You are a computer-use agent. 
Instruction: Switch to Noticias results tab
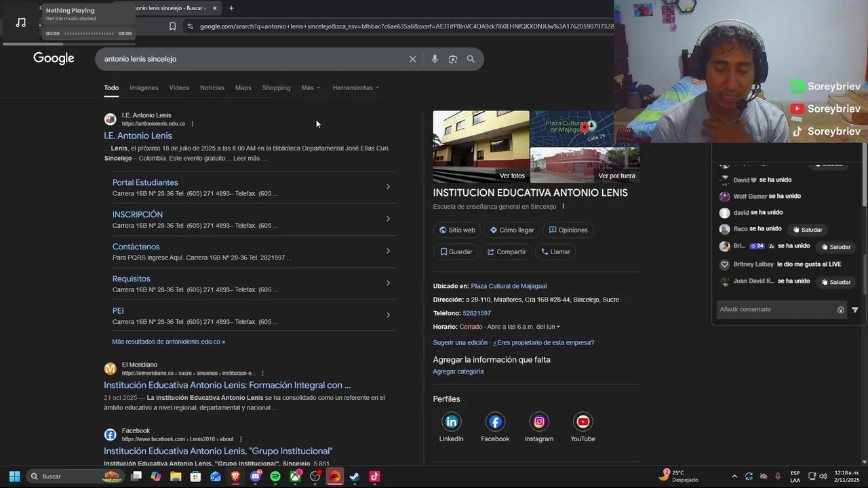[212, 87]
